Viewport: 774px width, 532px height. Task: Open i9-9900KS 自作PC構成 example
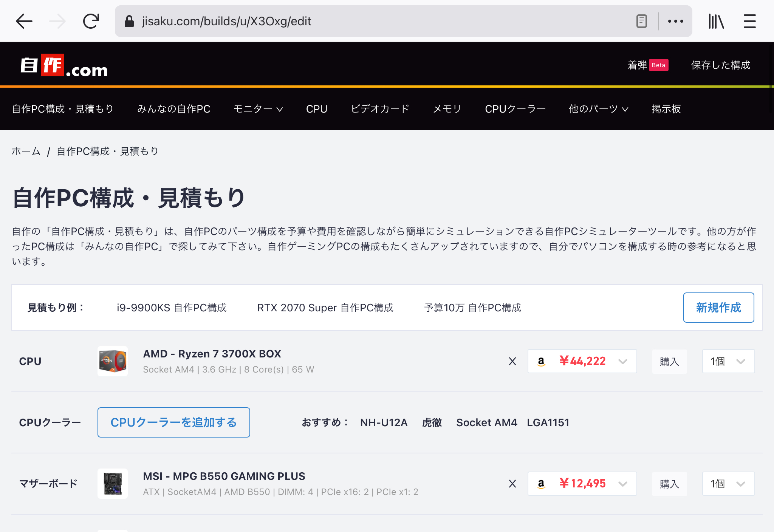pos(172,308)
